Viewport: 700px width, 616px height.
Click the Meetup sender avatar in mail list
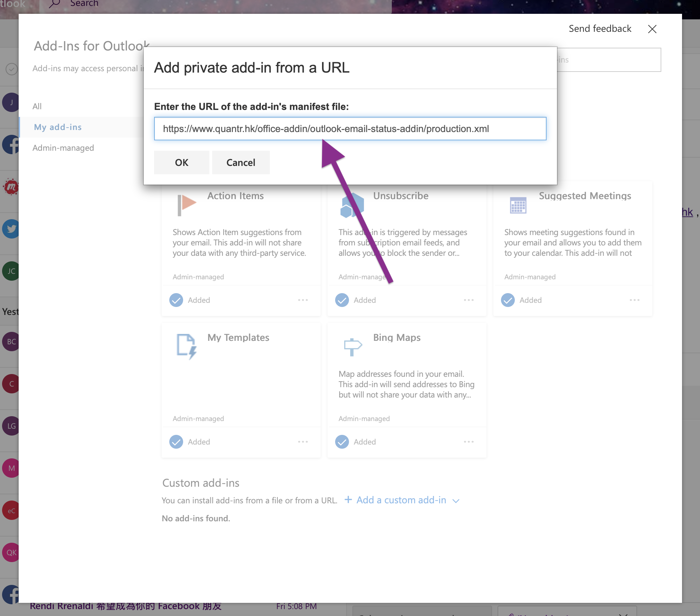click(x=11, y=187)
